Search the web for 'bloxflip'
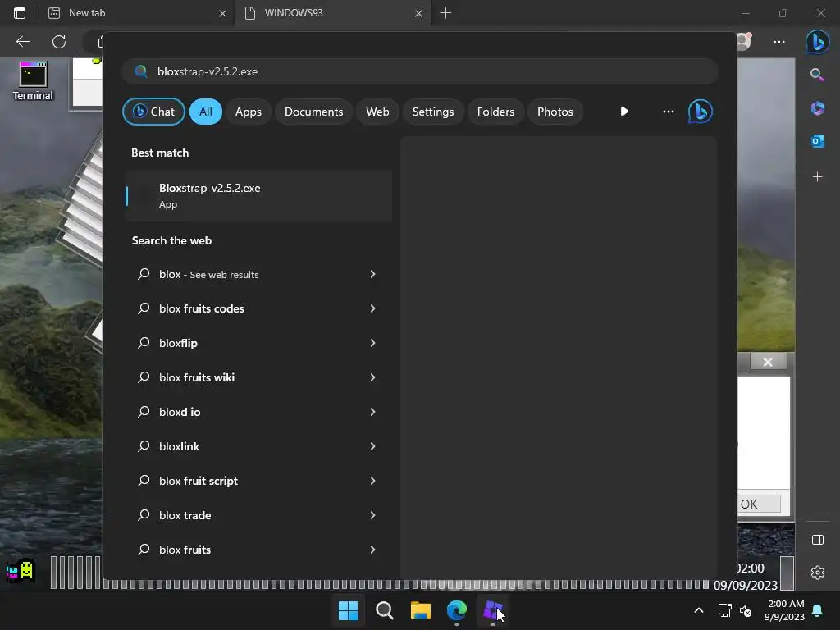 coord(178,343)
